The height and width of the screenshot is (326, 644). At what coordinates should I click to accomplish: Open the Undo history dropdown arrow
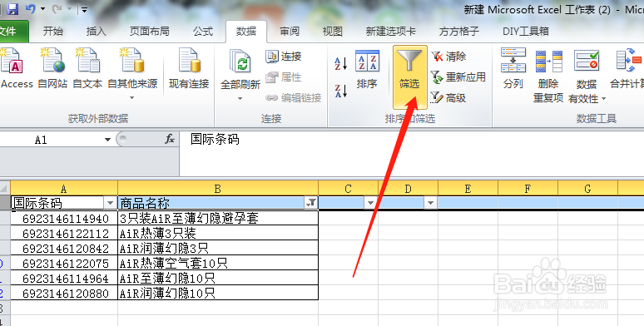[x=42, y=9]
